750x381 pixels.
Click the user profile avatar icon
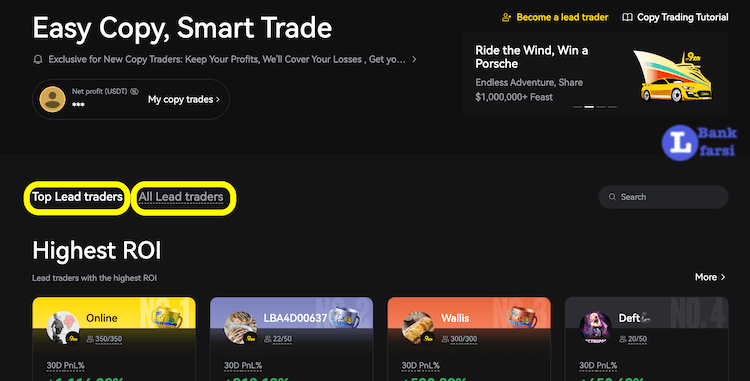[x=53, y=99]
